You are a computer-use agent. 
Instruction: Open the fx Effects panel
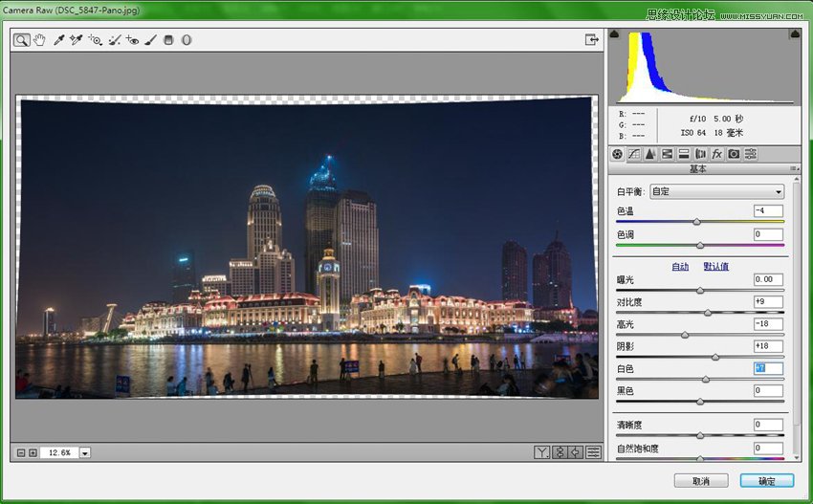pyautogui.click(x=716, y=154)
